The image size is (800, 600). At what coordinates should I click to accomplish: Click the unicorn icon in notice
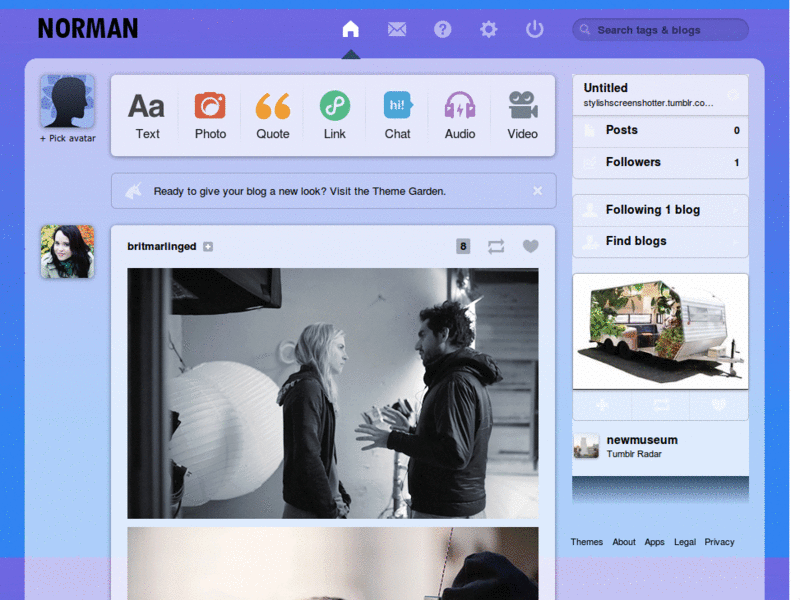pos(134,191)
